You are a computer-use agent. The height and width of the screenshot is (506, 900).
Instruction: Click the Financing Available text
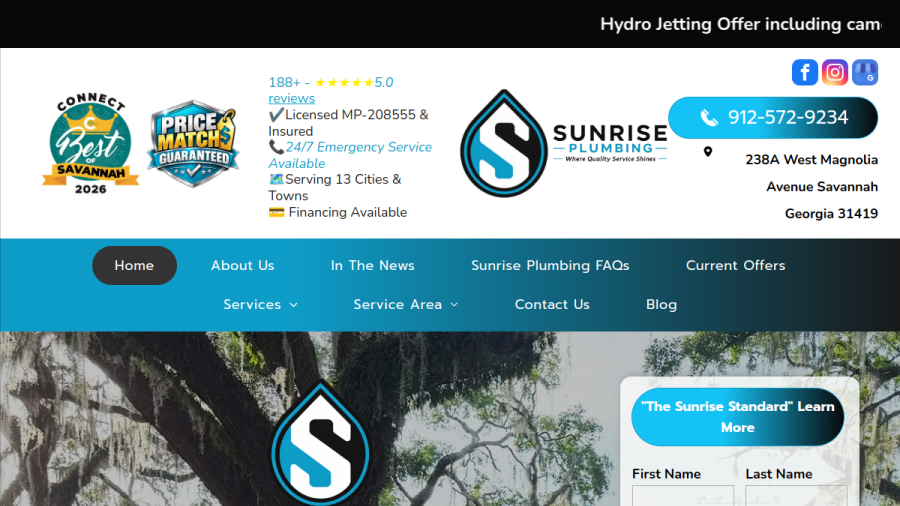coord(338,212)
